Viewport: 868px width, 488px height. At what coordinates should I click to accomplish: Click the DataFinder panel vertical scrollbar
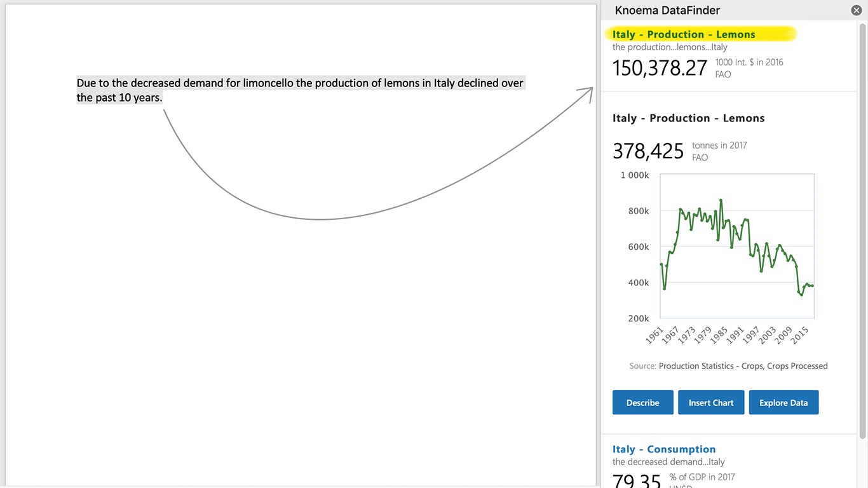click(862, 229)
